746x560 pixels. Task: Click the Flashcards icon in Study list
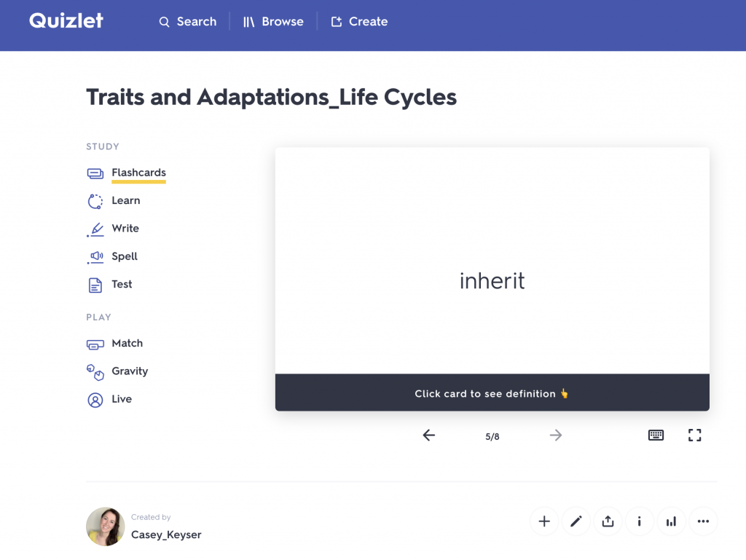95,173
